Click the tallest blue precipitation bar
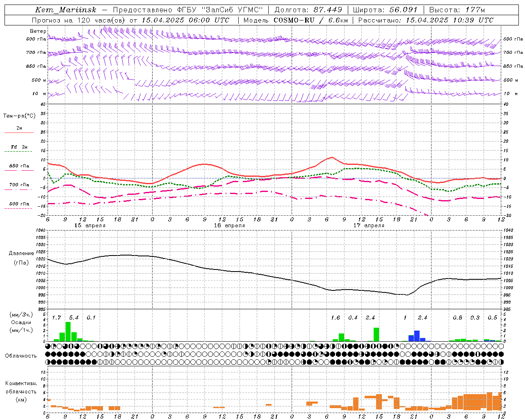Image resolution: width=525 pixels, height=420 pixels. pos(417,336)
